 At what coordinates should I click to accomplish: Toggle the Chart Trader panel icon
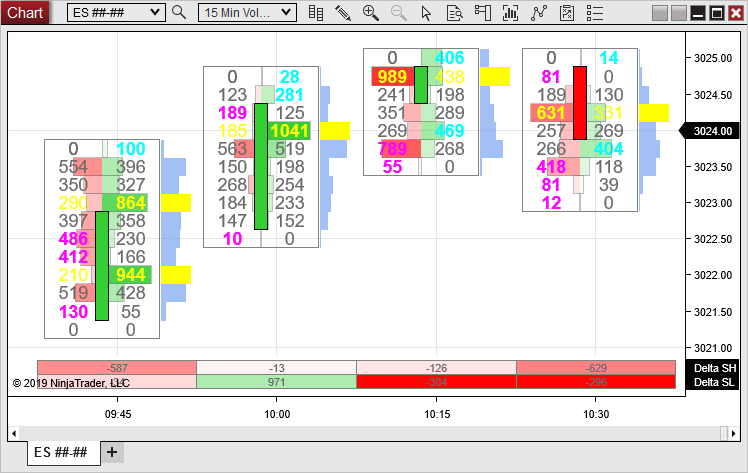click(x=482, y=12)
